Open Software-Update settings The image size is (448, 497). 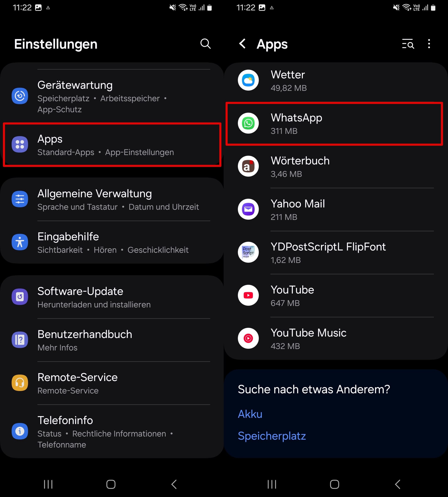point(112,297)
